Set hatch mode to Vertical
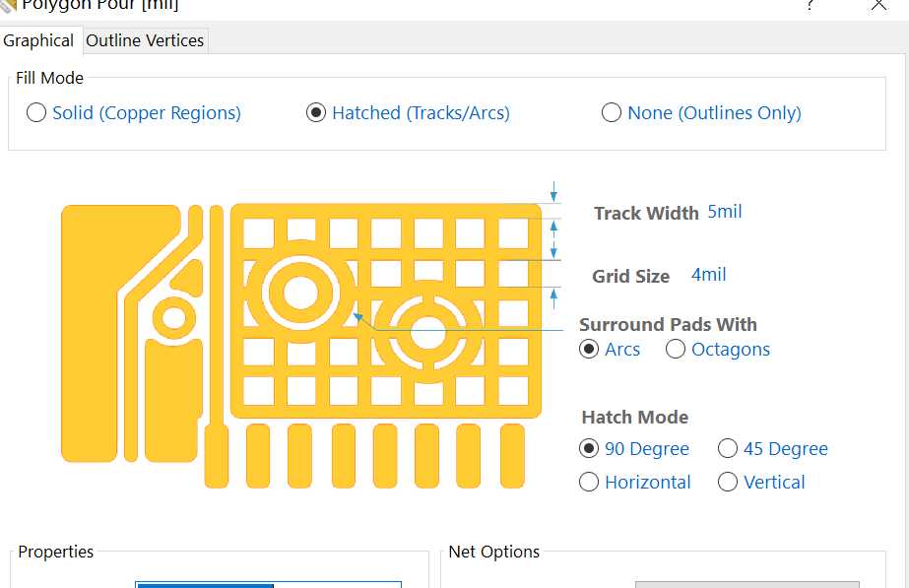The width and height of the screenshot is (909, 588). click(x=761, y=482)
